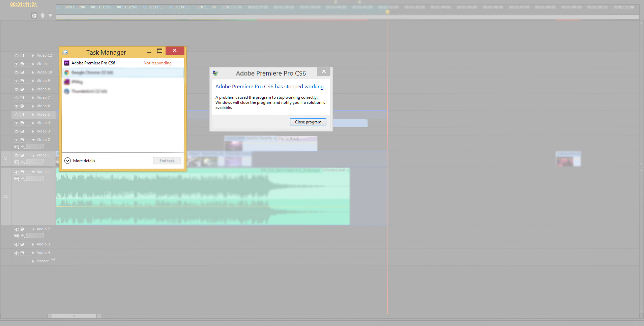Toggle sync lock icon on Video 6
This screenshot has height=326, width=644.
click(x=22, y=106)
